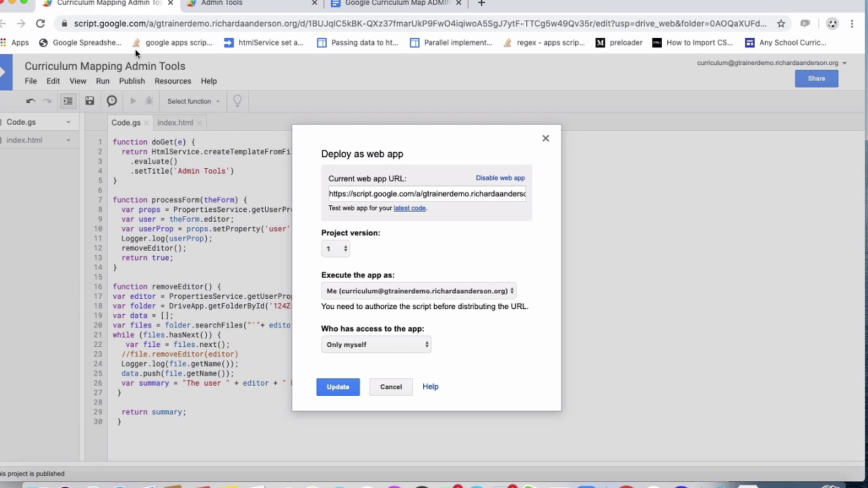Image resolution: width=868 pixels, height=488 pixels.
Task: Open Google Spreadsheet bookmark
Action: pos(80,43)
